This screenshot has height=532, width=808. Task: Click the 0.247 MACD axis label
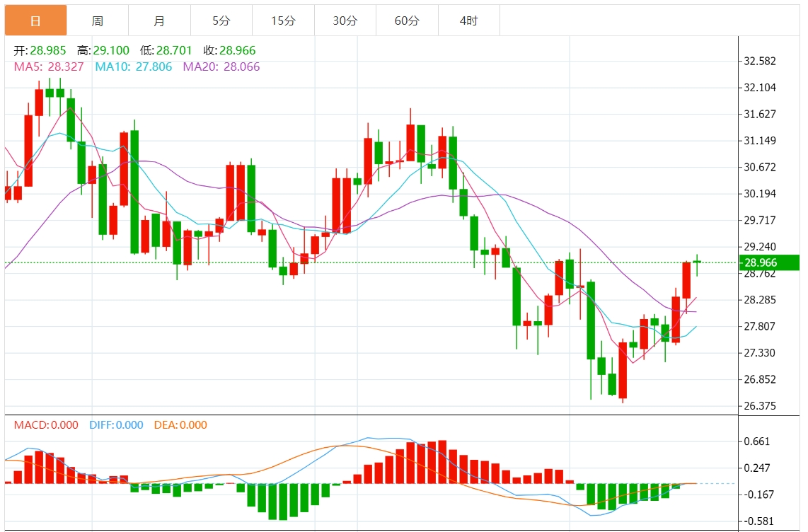tap(756, 468)
